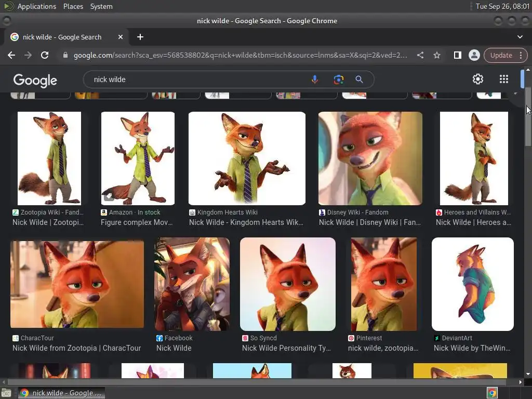Open the Zootopia Wiki Nick Wilde thumbnail
This screenshot has width=532, height=399.
pos(49,158)
